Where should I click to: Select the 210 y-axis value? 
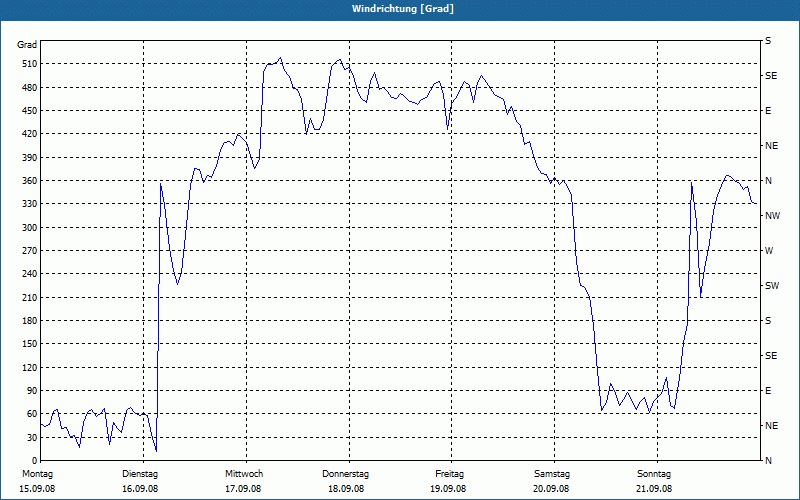tap(30, 297)
